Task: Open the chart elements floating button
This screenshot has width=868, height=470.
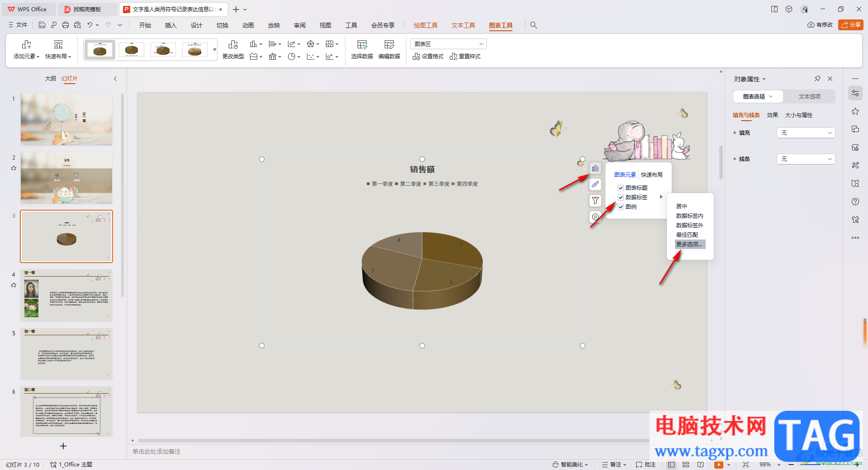Action: (595, 168)
